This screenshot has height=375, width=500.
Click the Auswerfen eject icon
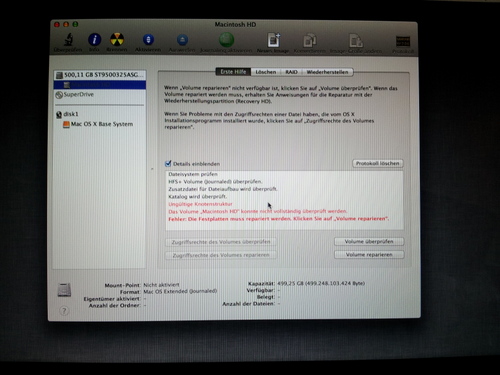pyautogui.click(x=182, y=40)
